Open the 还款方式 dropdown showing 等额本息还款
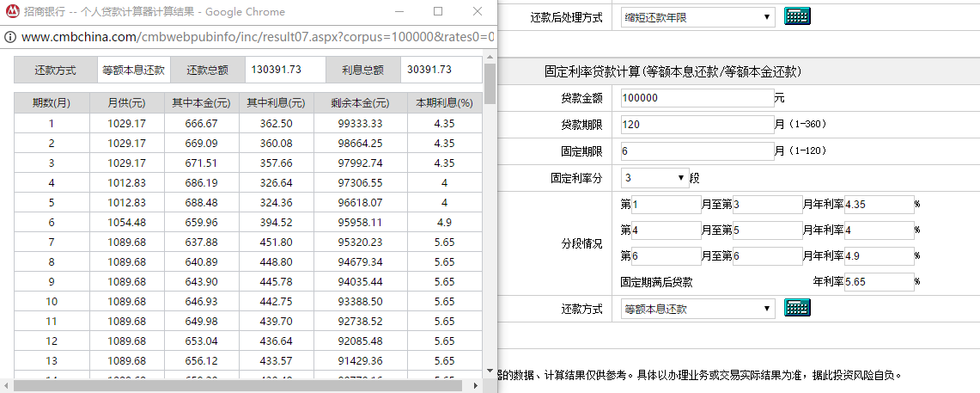The height and width of the screenshot is (393, 980). 698,309
